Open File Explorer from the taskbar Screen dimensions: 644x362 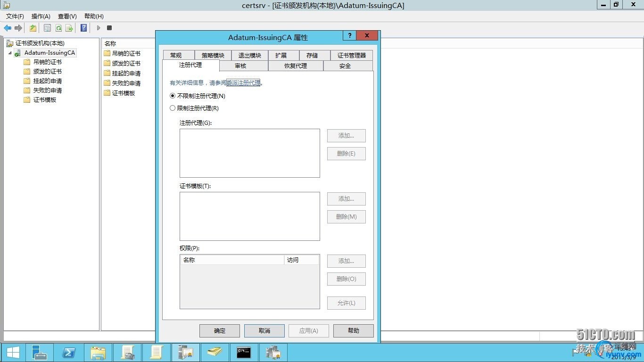coord(98,352)
